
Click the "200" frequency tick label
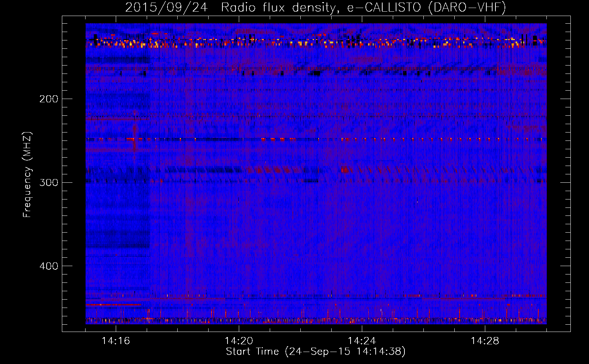(49, 99)
